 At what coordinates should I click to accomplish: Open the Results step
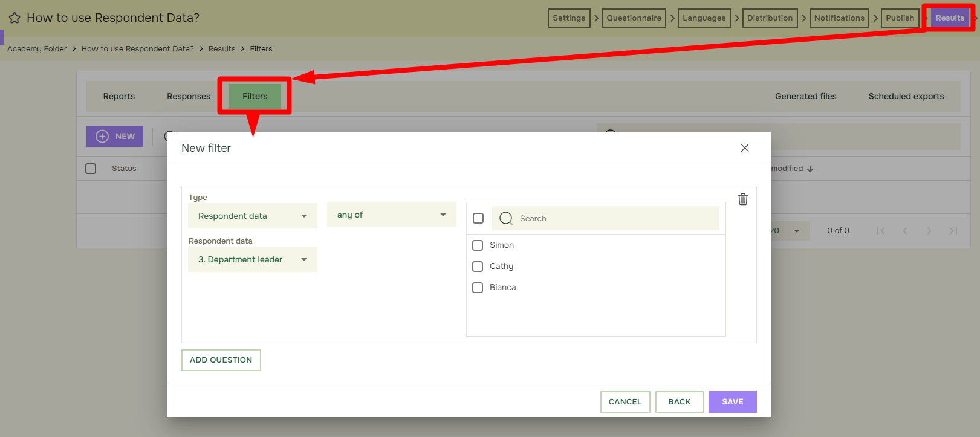[x=950, y=18]
